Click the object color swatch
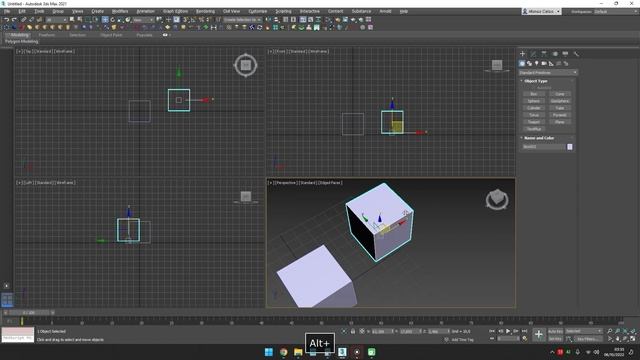The image size is (640, 360). (x=570, y=147)
